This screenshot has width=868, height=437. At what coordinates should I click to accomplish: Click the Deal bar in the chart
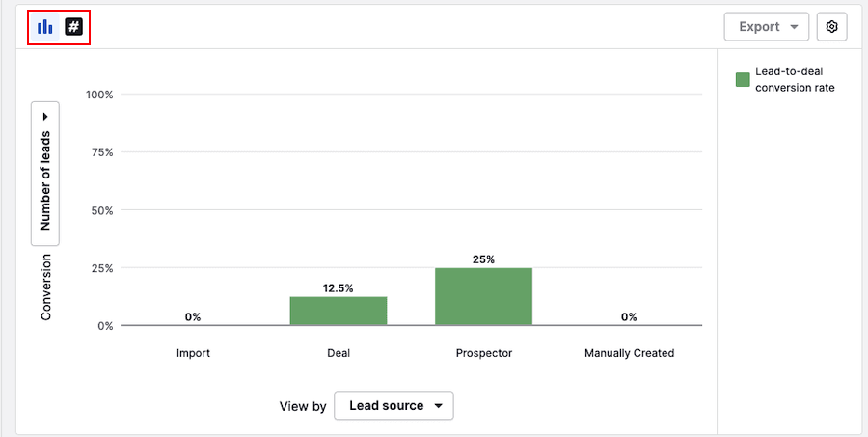(339, 311)
